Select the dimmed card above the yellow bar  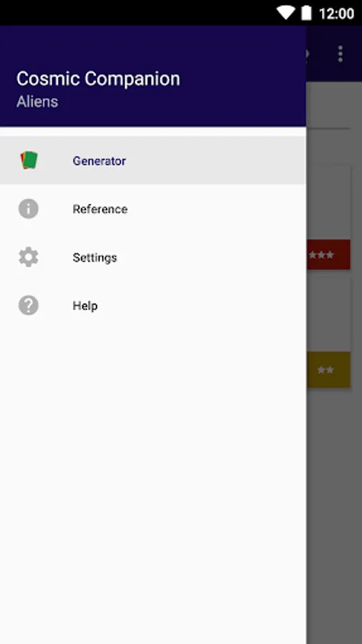pyautogui.click(x=328, y=315)
